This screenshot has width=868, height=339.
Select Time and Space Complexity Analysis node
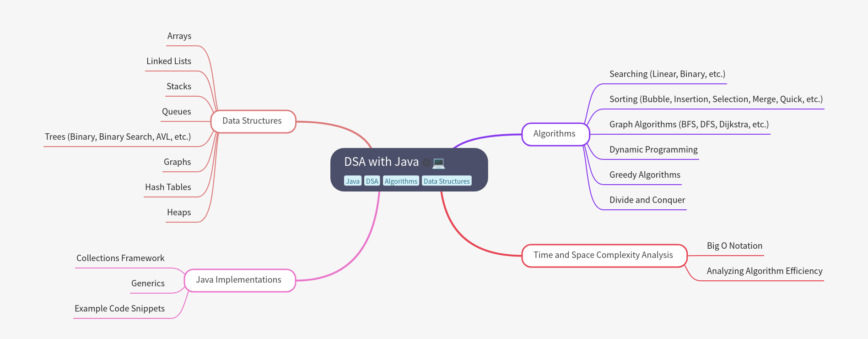[604, 255]
